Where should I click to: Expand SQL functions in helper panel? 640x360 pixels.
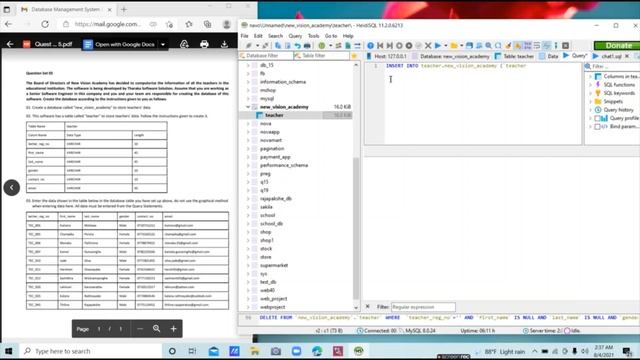click(590, 85)
